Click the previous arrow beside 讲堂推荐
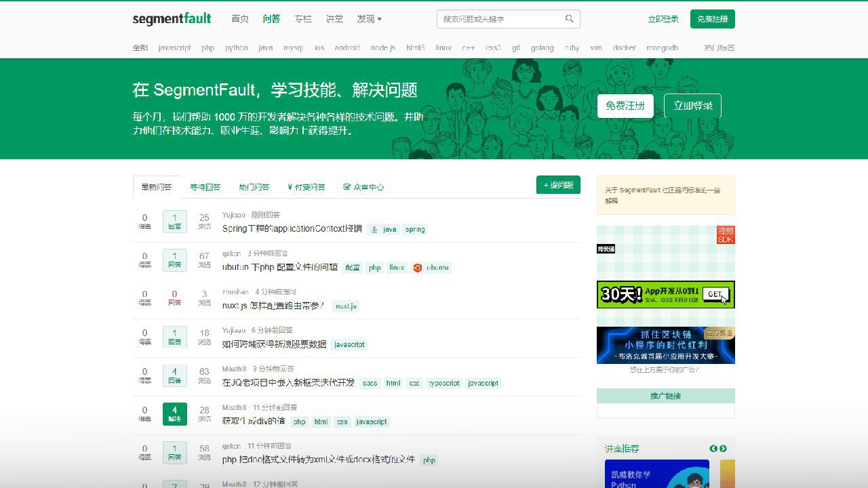The width and height of the screenshot is (868, 488). click(x=713, y=449)
